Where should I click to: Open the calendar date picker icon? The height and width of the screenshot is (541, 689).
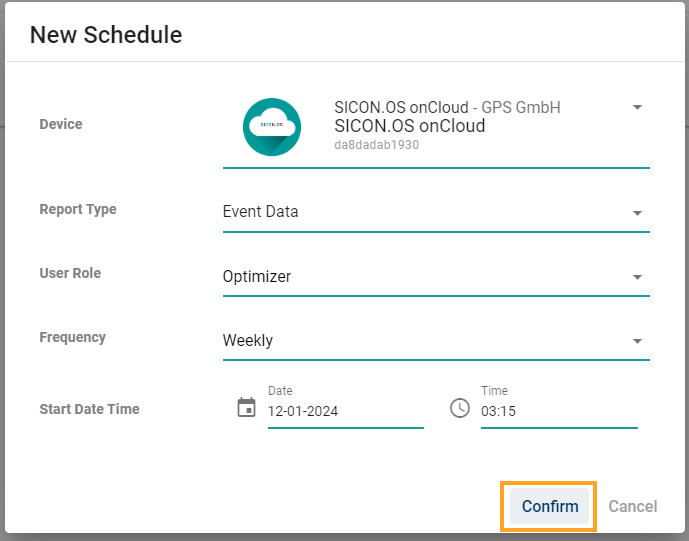(246, 408)
